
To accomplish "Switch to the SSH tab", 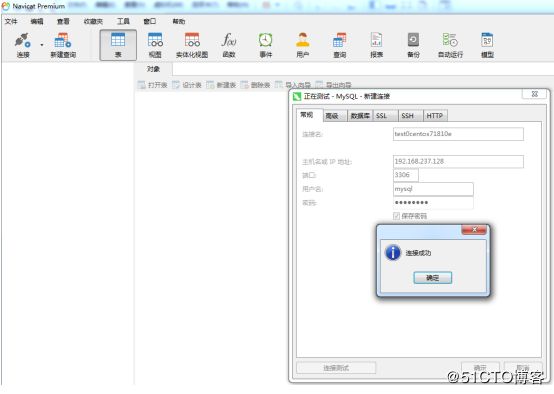I will (410, 116).
